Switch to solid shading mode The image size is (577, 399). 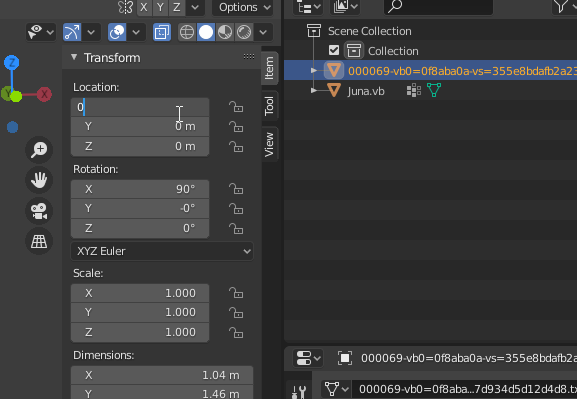206,32
